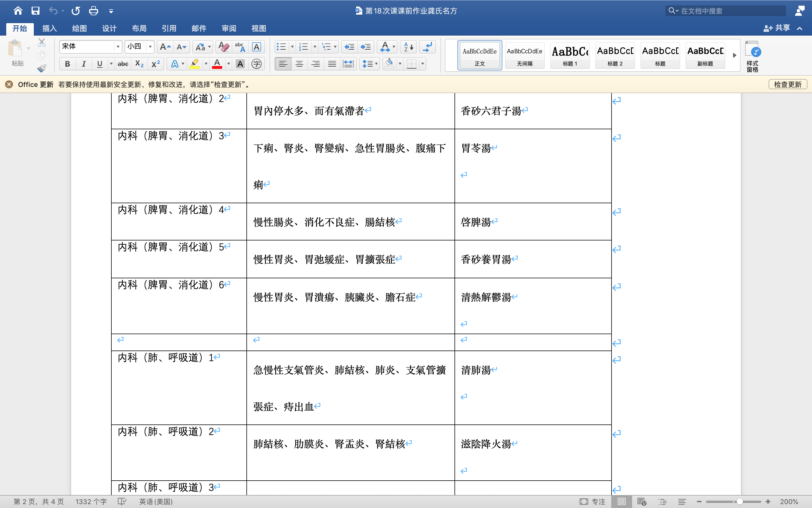Open the shading color dropdown arrow
This screenshot has width=812, height=508.
[x=400, y=64]
